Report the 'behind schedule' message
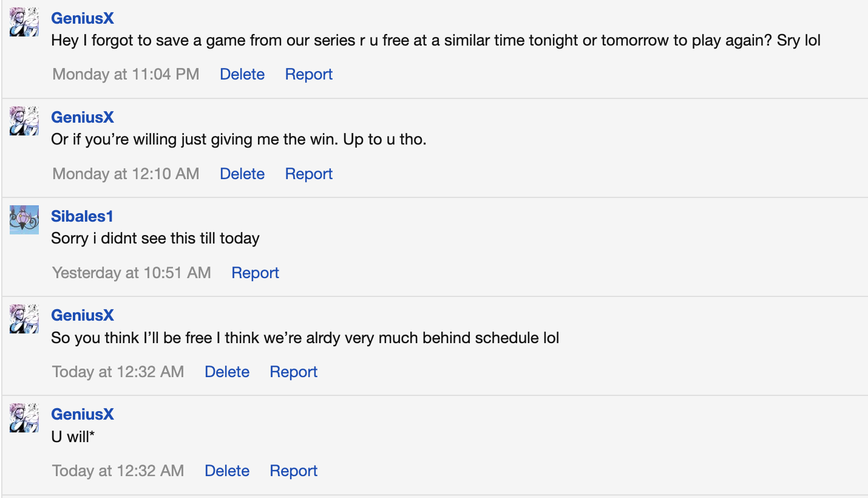The height and width of the screenshot is (498, 868). [x=294, y=372]
